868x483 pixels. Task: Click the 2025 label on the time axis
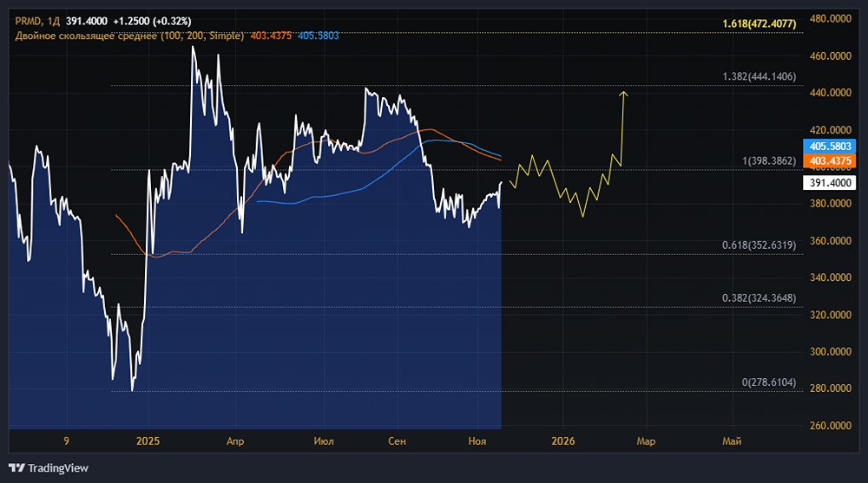point(148,441)
